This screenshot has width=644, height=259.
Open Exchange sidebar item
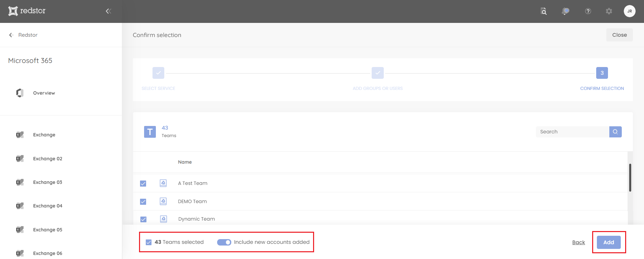[x=44, y=135]
